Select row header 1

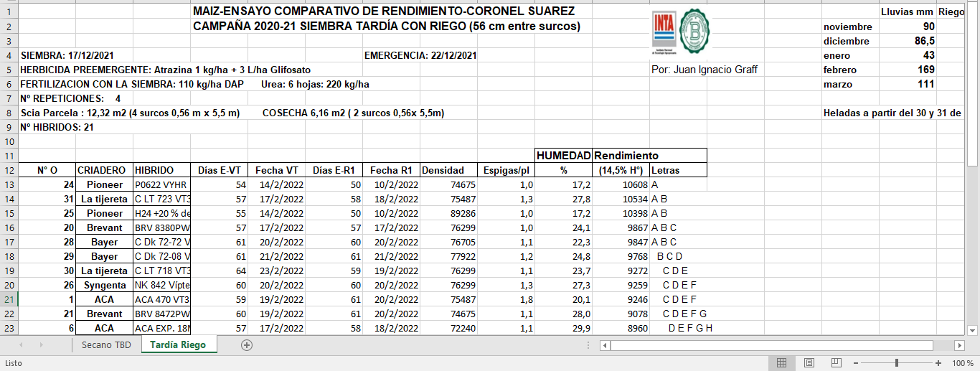coord(9,12)
